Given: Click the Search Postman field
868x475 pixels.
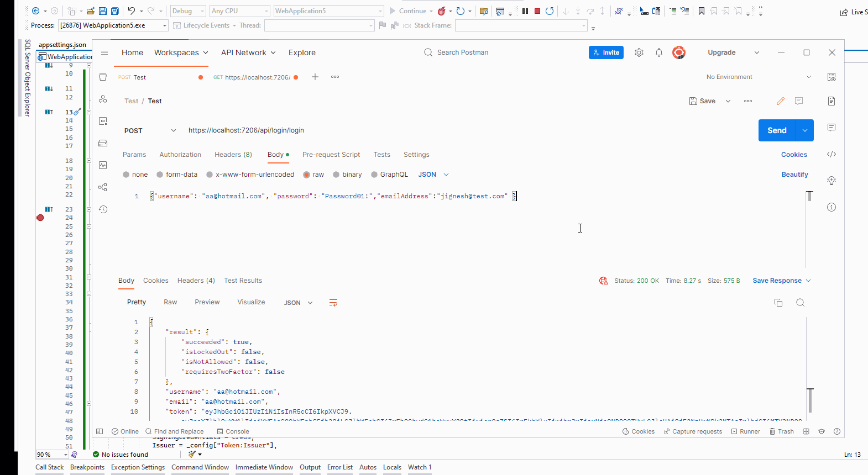Looking at the screenshot, I should [x=462, y=52].
